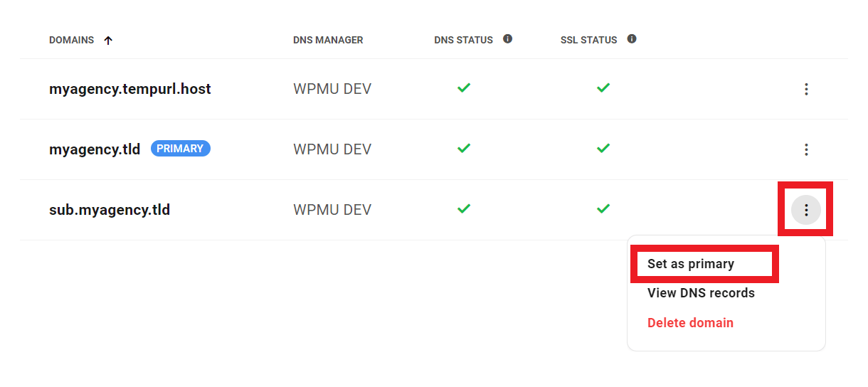Screen dimensions: 868x387
Task: Click SSL status checkmark for myagency.tempurl.host
Action: pos(603,88)
